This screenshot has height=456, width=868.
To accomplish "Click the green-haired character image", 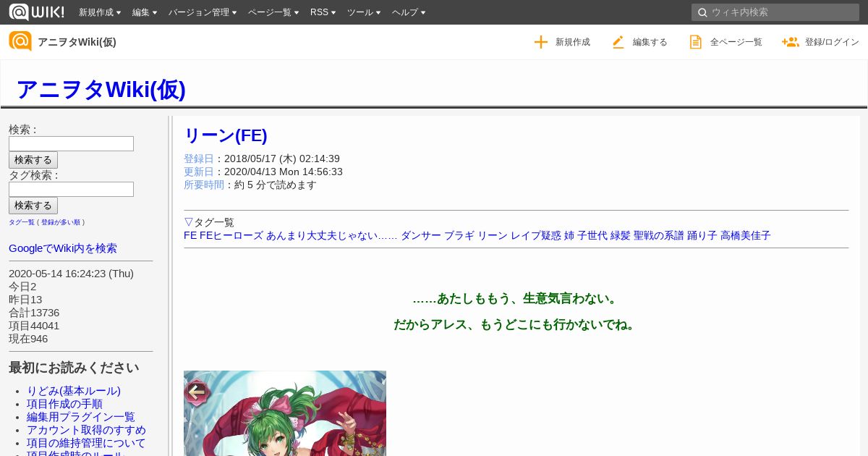I will point(285,413).
